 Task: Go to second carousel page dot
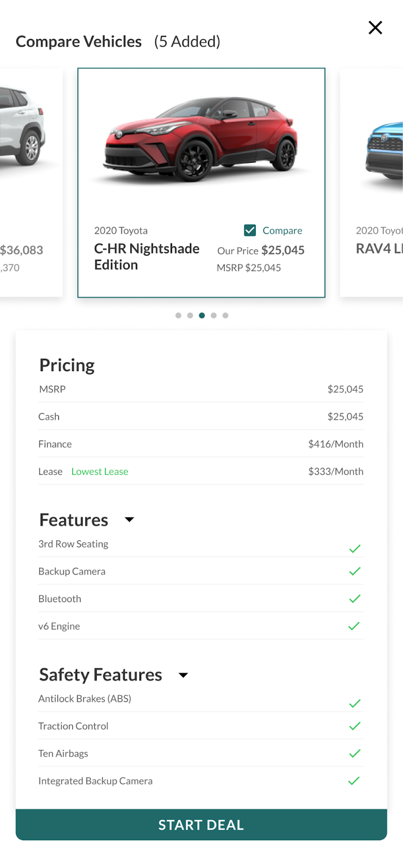coord(190,315)
